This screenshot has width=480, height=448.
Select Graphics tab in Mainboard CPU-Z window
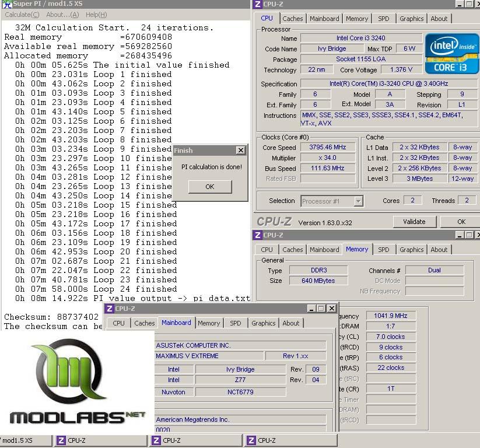263,323
